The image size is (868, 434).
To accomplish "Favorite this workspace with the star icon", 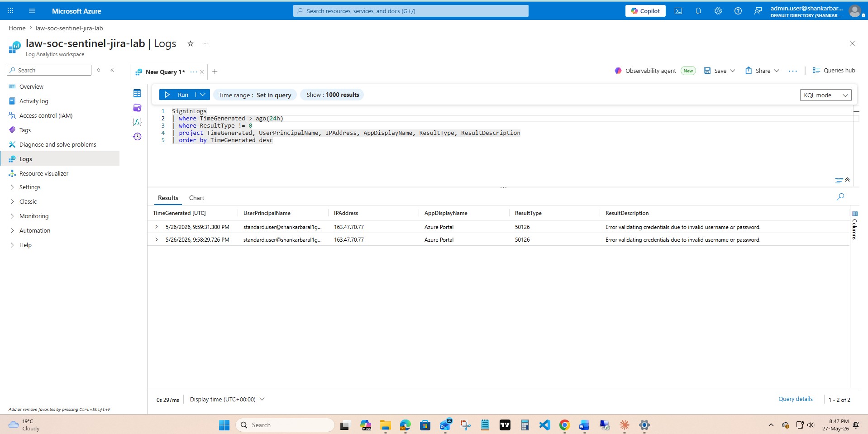I will pyautogui.click(x=191, y=43).
